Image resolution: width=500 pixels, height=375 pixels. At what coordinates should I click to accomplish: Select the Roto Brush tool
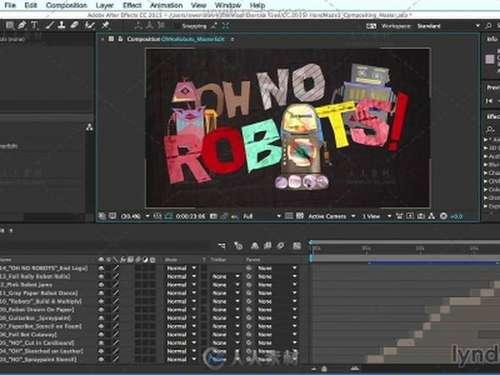tap(89, 25)
